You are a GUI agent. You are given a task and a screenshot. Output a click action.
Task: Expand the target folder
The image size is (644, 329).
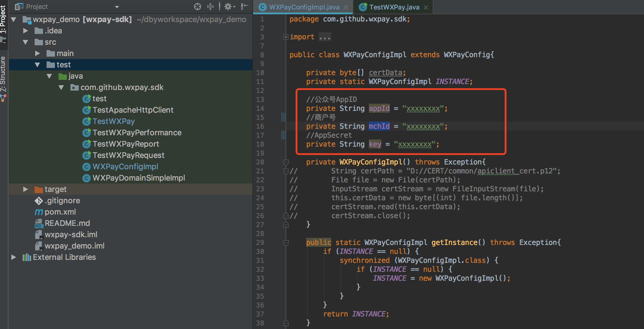click(x=26, y=189)
